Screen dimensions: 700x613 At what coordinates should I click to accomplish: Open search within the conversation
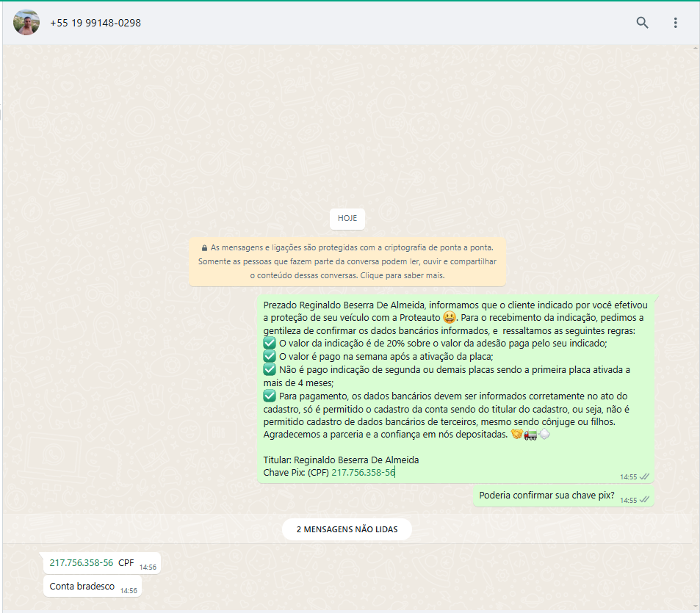[x=642, y=23]
